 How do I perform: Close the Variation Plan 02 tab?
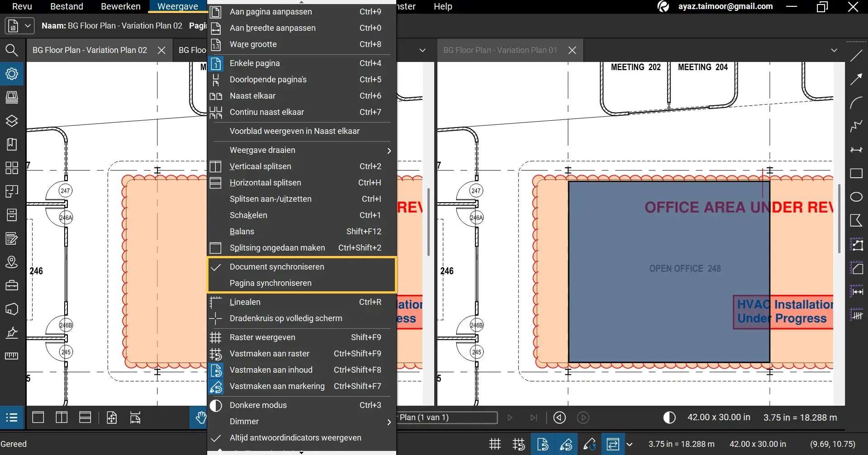(161, 50)
